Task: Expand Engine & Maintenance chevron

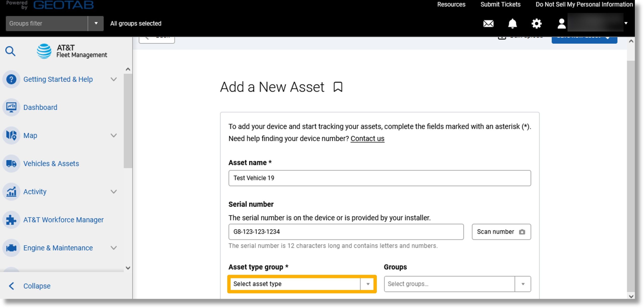Action: [114, 248]
